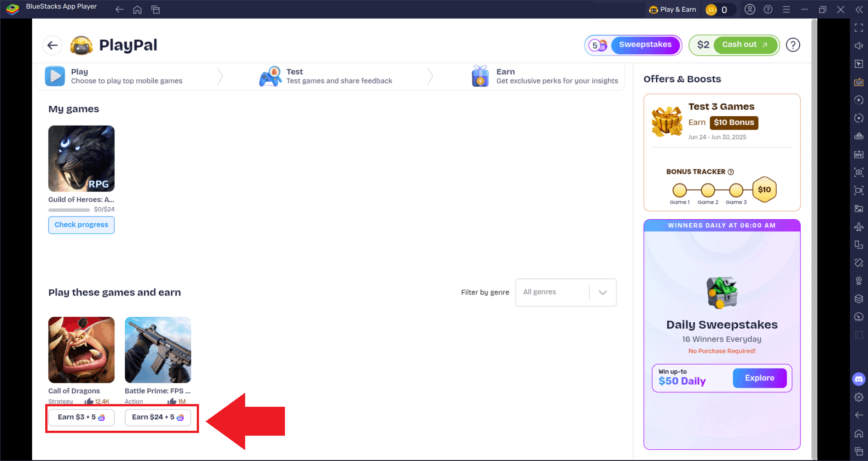Viewport: 868px width, 461px height.
Task: Collapse the sidebar with double chevron icon
Action: point(859,9)
